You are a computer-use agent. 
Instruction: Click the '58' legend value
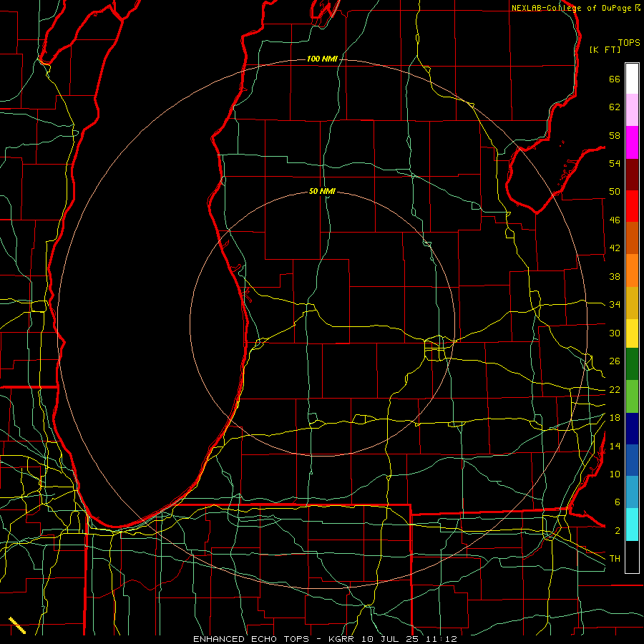click(x=615, y=135)
